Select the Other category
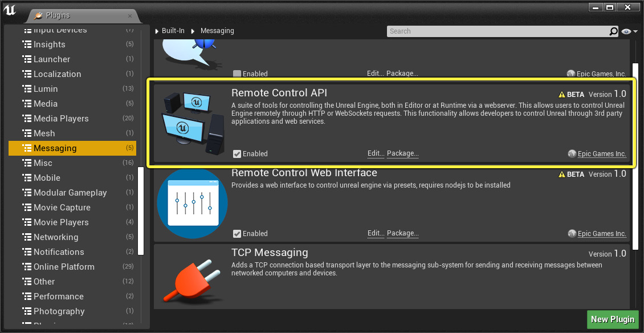 click(x=72, y=281)
